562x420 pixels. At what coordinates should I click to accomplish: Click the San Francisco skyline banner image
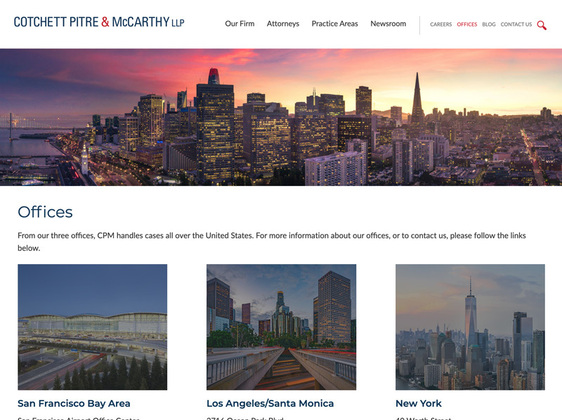[x=281, y=117]
